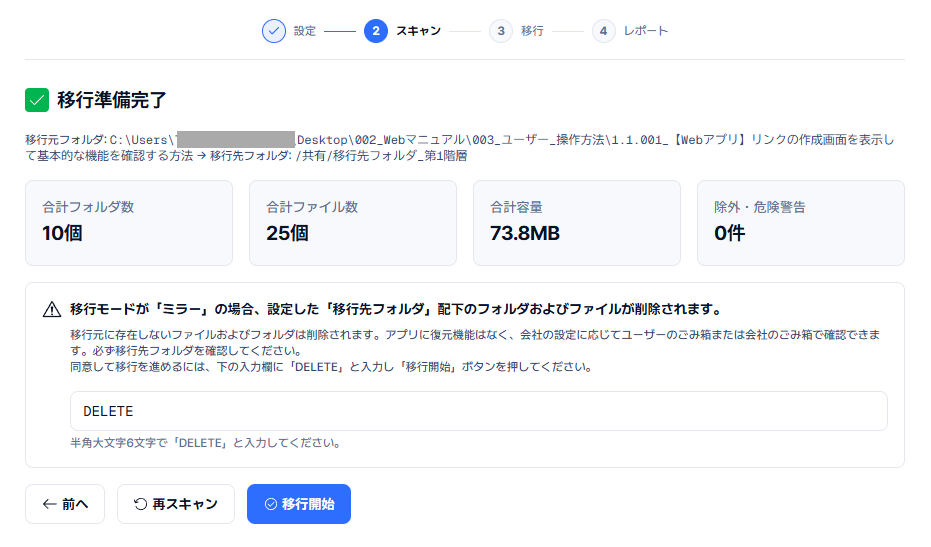The image size is (931, 547).
Task: Click the 合計フォルダ数 card
Action: pyautogui.click(x=129, y=223)
